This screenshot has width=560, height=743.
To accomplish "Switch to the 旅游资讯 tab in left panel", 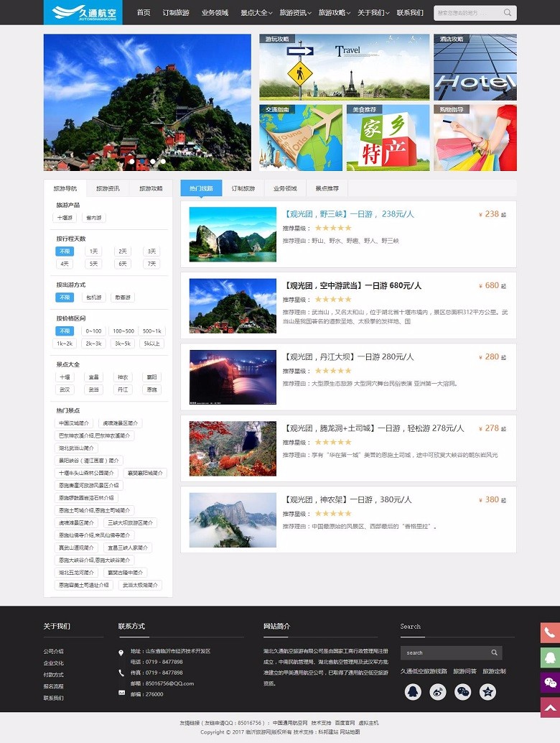I will (x=108, y=188).
